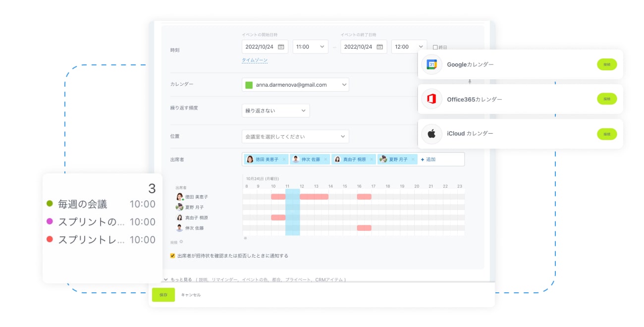Viewport: 644px width, 327px height.
Task: Click the small slider dot below schedule grid
Action: click(x=245, y=238)
